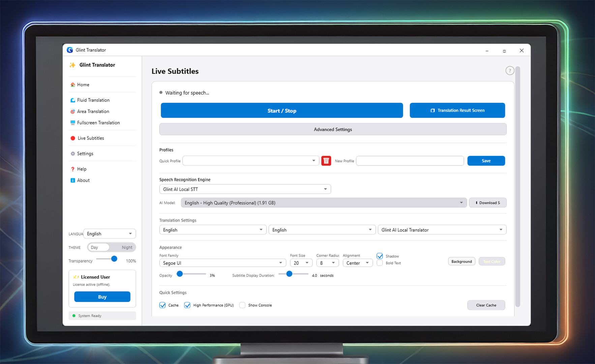
Task: Click the Fullscreen Translation monitor icon
Action: [x=72, y=123]
